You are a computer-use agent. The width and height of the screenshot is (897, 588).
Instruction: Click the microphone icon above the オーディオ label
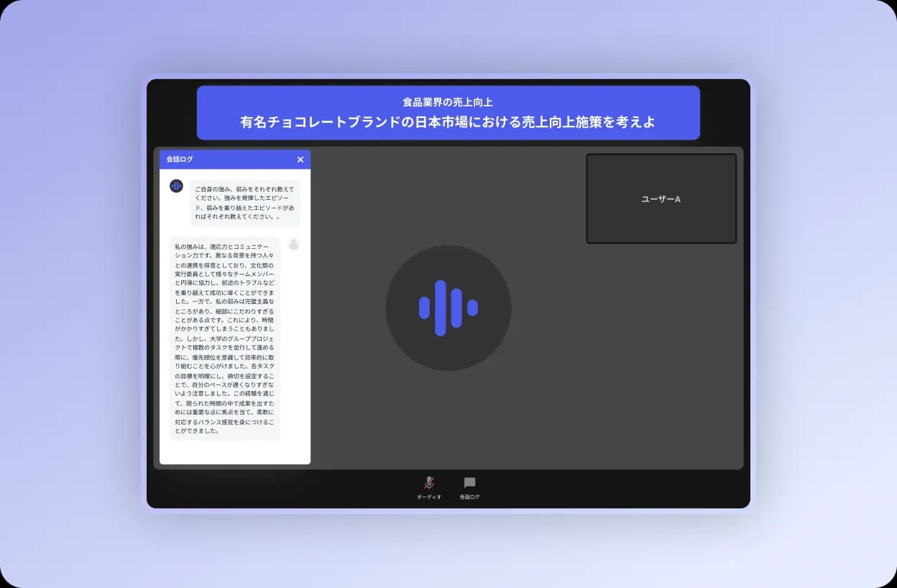coord(428,483)
